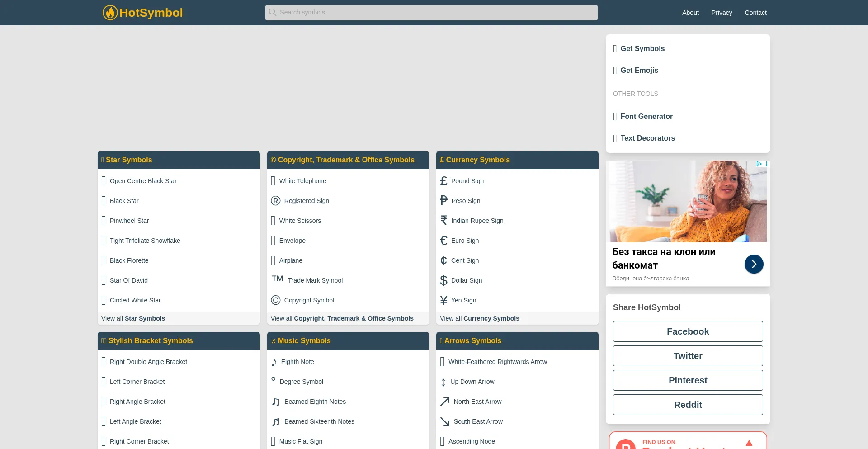The height and width of the screenshot is (449, 868).
Task: Click the blue arrow button on advertisement
Action: [754, 264]
